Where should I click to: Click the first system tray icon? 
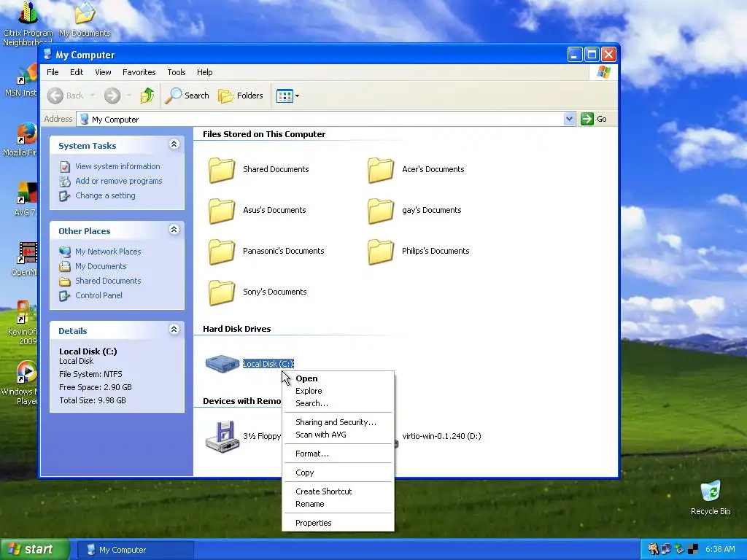(x=653, y=550)
